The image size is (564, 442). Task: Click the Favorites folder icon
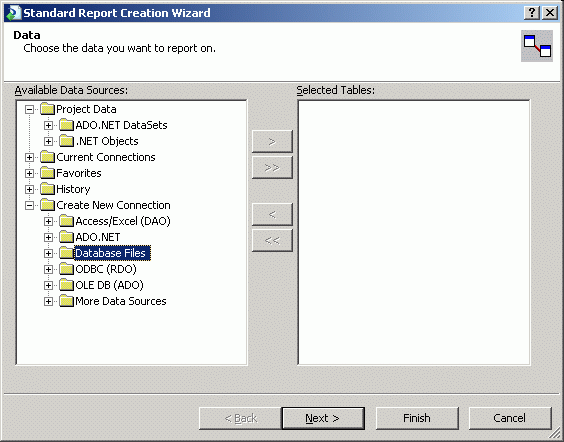click(x=47, y=173)
